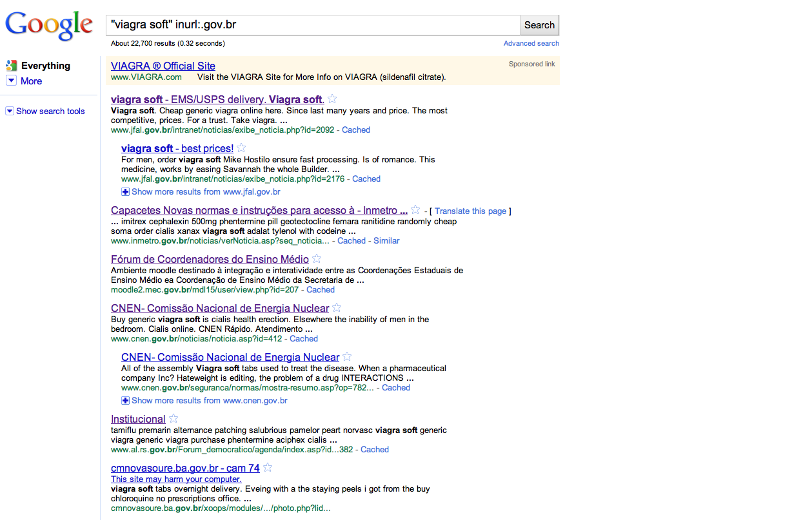The height and width of the screenshot is (520, 812).
Task: Open the Similar link for Inmetro result
Action: pyautogui.click(x=386, y=240)
